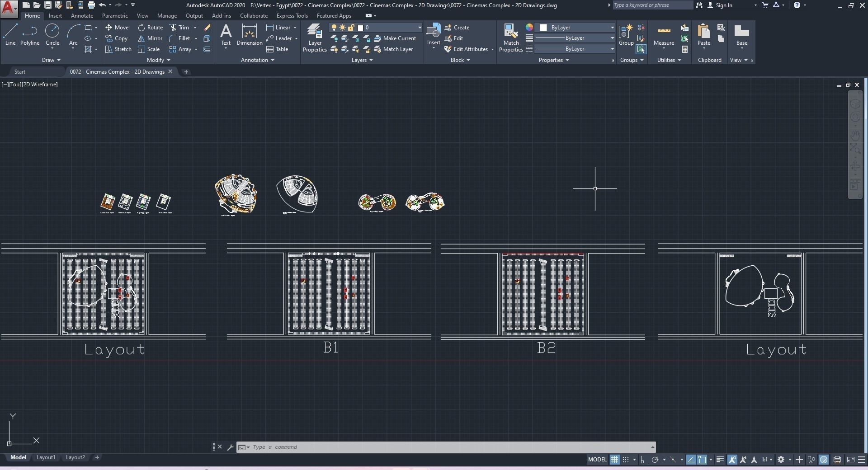Click Sign In button
This screenshot has height=470, width=868.
720,5
